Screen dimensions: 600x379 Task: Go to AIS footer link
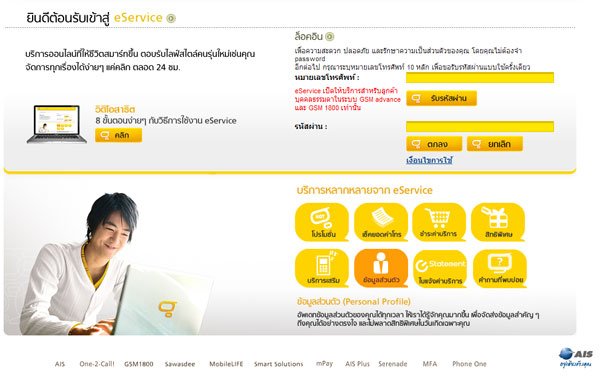coord(60,364)
